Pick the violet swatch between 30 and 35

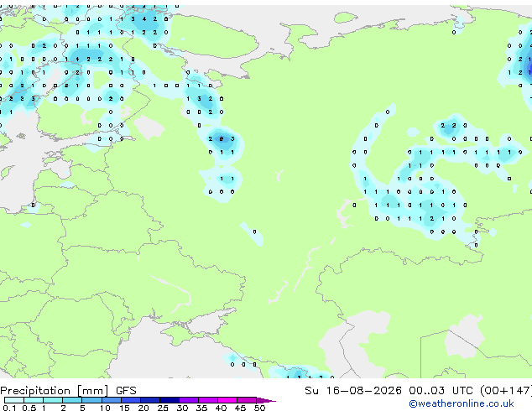click(189, 400)
